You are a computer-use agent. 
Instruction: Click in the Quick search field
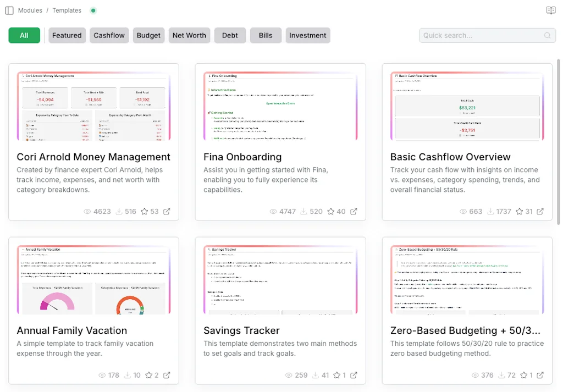481,35
